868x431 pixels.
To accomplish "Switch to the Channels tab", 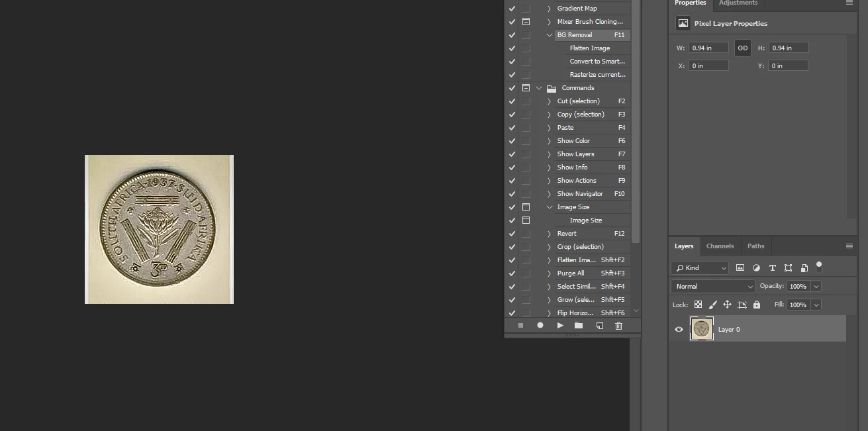I will [720, 246].
